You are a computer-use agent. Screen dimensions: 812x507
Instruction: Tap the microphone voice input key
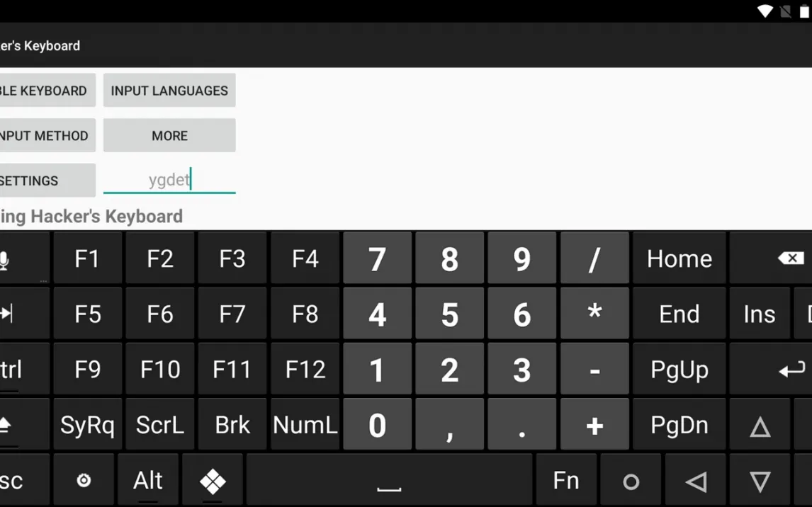[4, 258]
